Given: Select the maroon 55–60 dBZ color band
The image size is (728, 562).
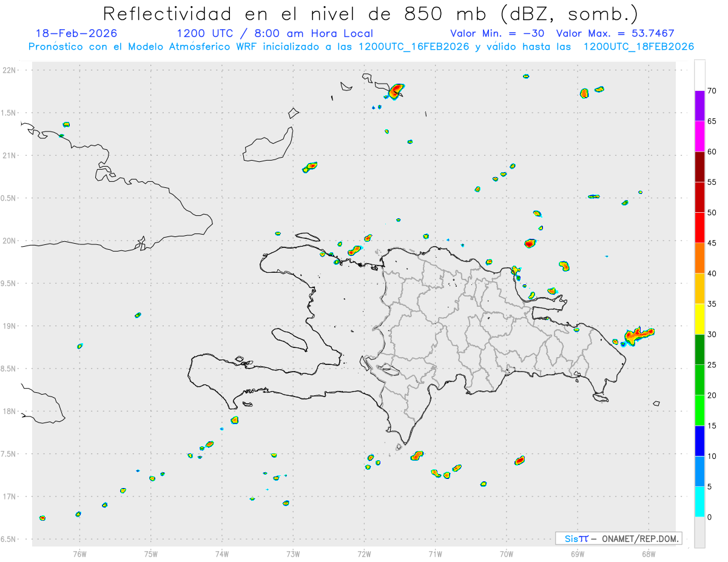Looking at the screenshot, I should 699,167.
